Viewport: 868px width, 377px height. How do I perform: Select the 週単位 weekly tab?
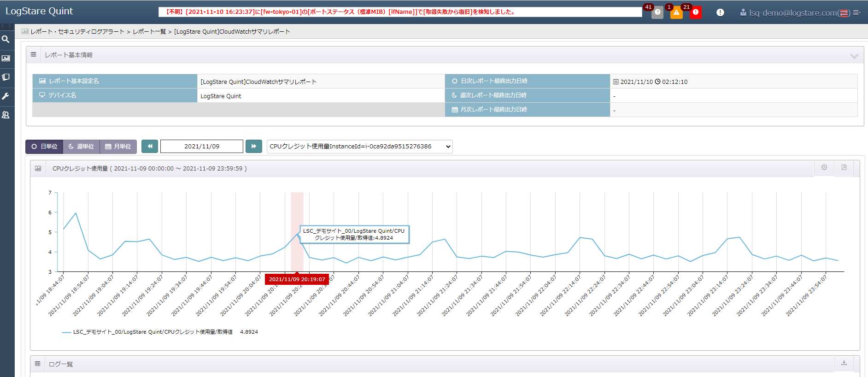[81, 147]
